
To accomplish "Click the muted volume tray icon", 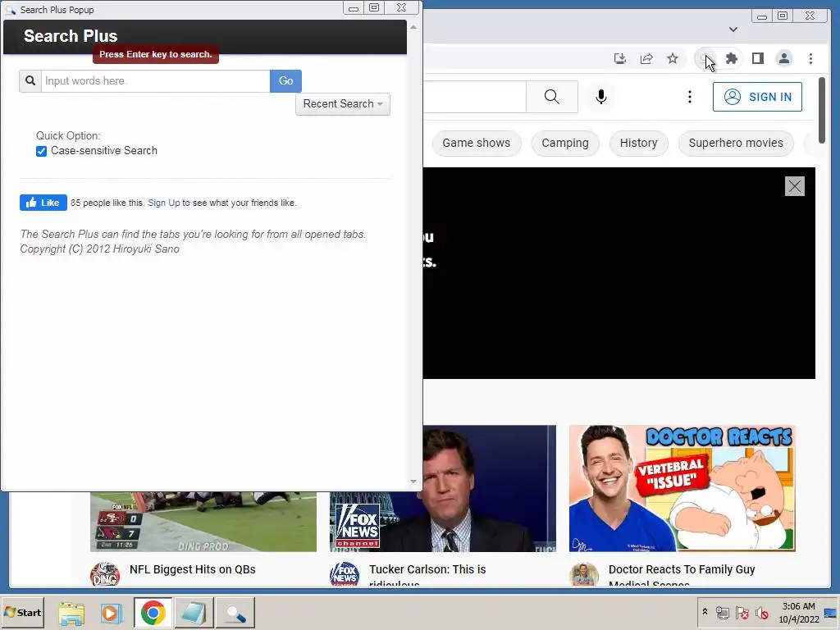I will (x=761, y=612).
